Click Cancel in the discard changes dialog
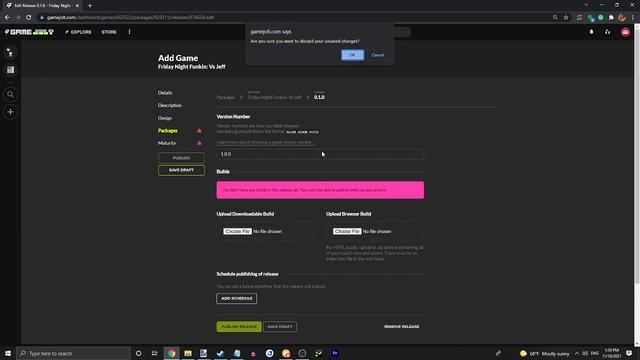 coord(378,55)
